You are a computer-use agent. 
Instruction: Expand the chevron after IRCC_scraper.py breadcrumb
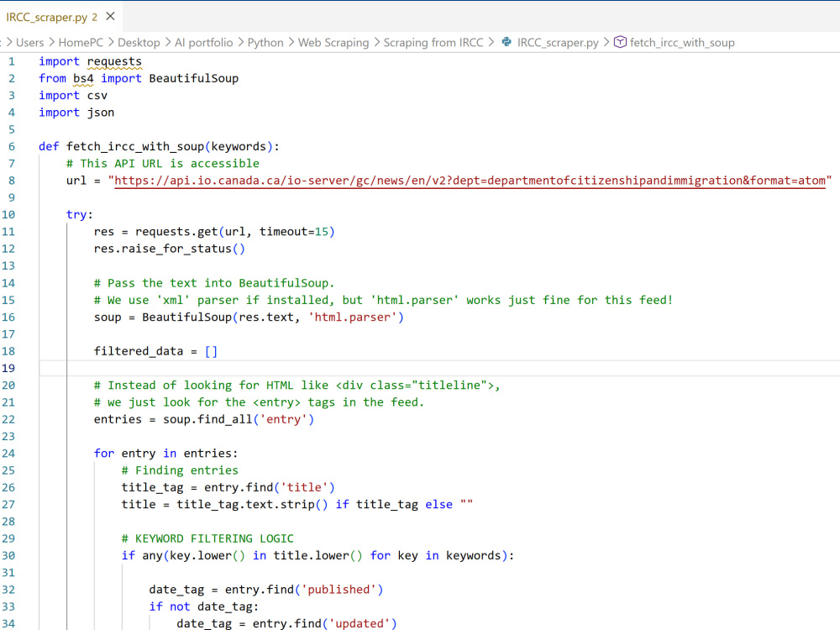pos(606,42)
